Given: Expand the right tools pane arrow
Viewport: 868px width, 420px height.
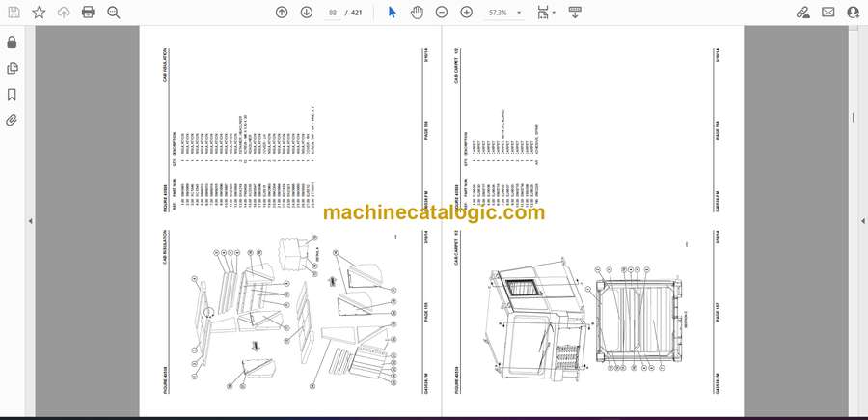Looking at the screenshot, I should point(862,221).
